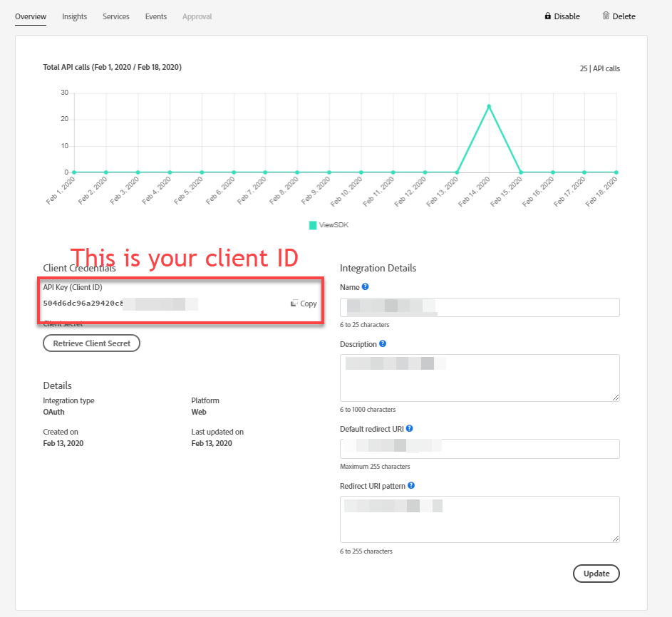Click the Feb 14 peak data point

[x=489, y=106]
